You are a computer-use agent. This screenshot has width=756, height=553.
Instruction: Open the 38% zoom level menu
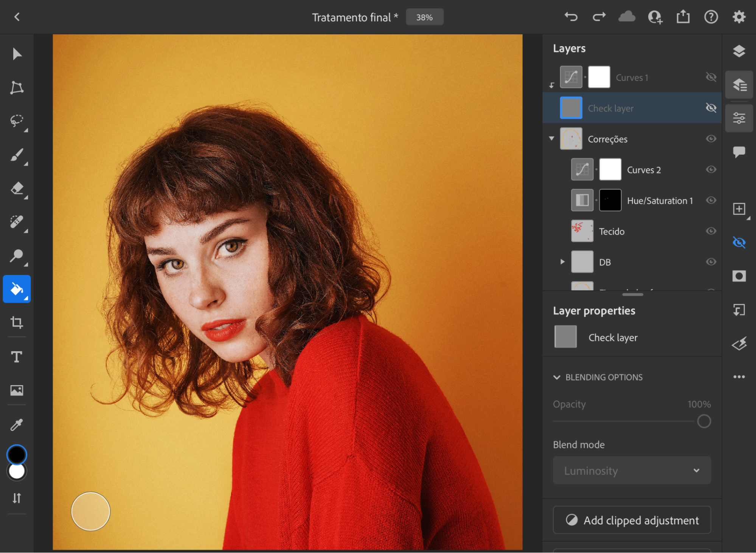pyautogui.click(x=424, y=17)
